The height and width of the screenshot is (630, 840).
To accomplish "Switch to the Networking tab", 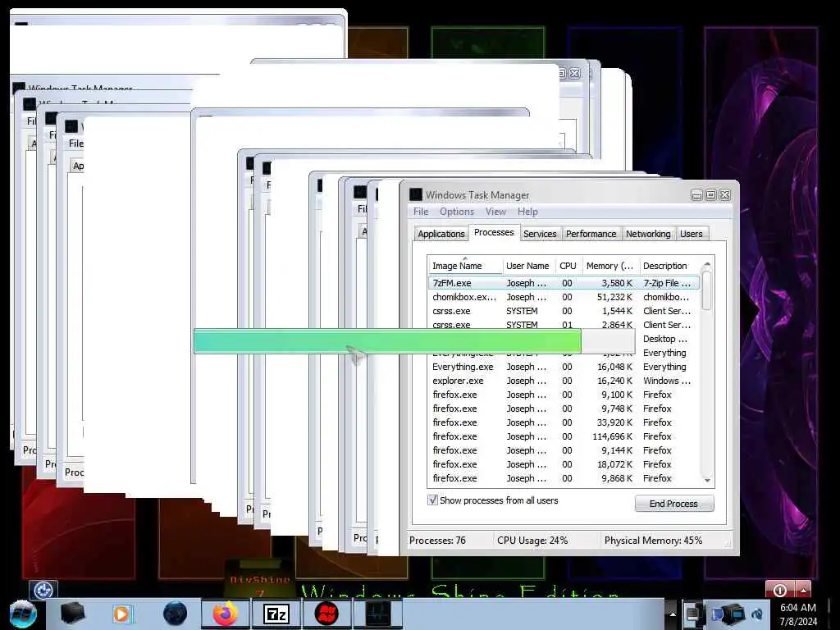I will tap(648, 234).
